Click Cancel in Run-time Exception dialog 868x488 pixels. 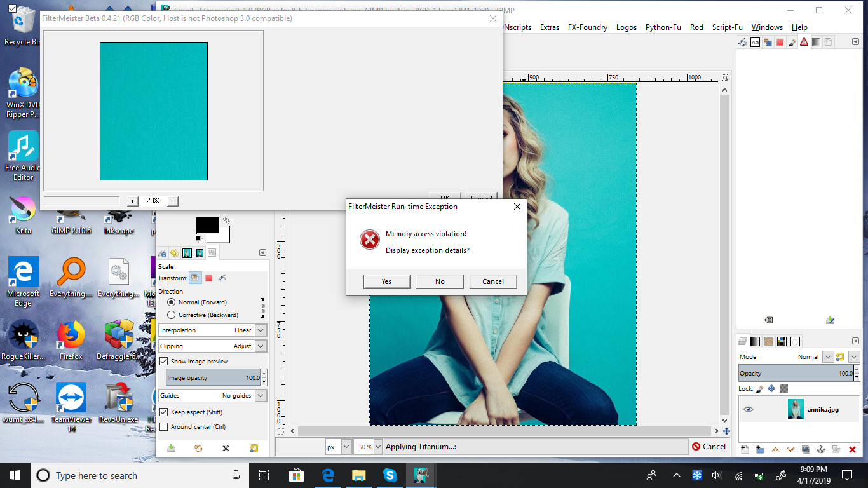[x=493, y=281]
